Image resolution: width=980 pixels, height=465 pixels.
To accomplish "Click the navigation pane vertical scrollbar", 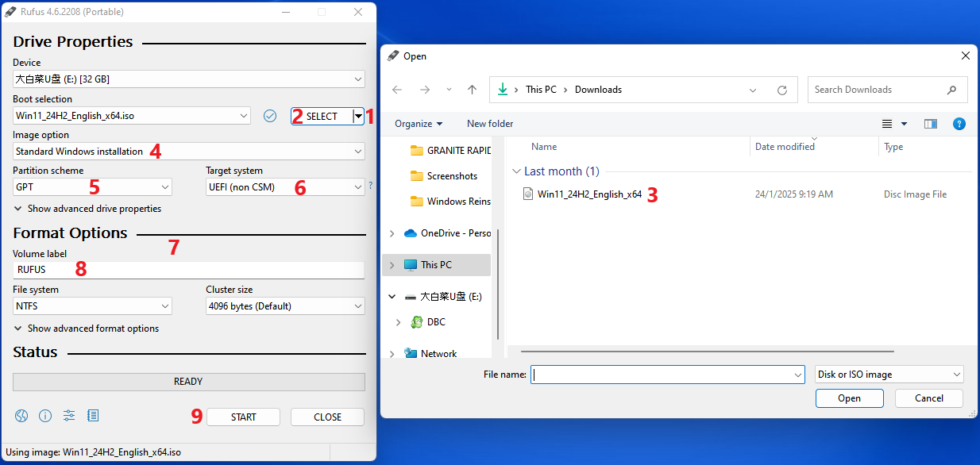I will 497,286.
